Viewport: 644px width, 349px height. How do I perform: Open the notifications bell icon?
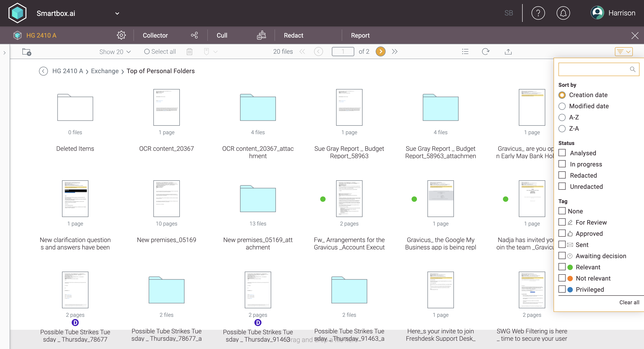pos(563,13)
